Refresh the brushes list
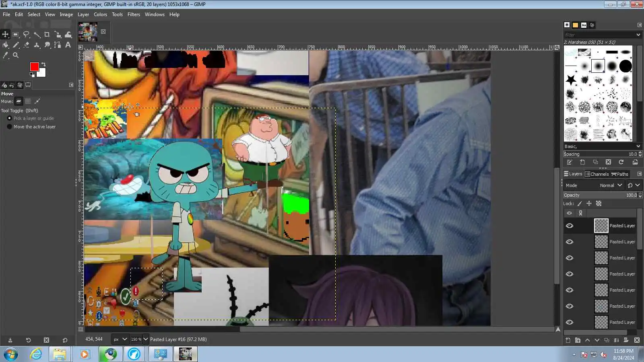The width and height of the screenshot is (644, 362). (621, 162)
